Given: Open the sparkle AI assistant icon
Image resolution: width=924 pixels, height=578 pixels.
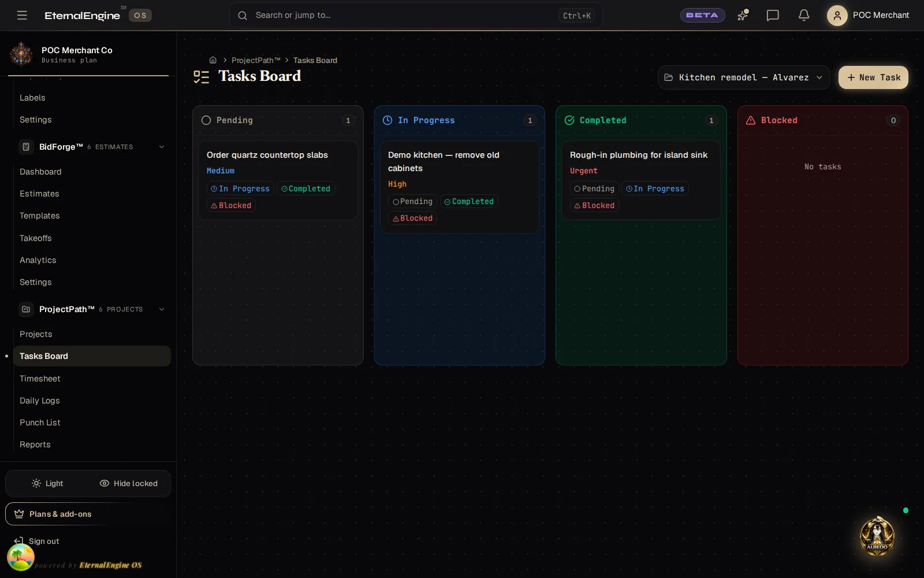Looking at the screenshot, I should [x=743, y=15].
